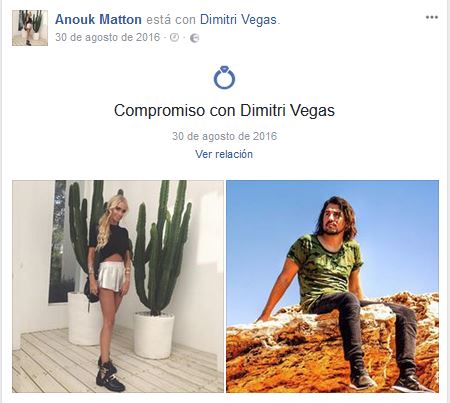The image size is (450, 403).
Task: Open Anouk Matton's profile name link
Action: pos(98,19)
